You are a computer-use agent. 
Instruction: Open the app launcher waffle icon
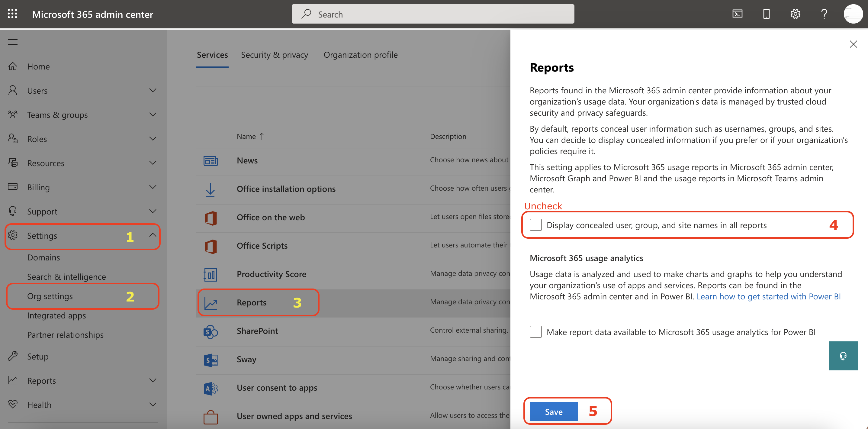pos(12,14)
